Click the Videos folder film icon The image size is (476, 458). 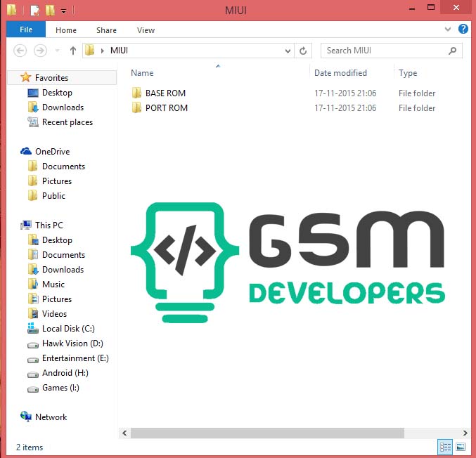coord(33,313)
